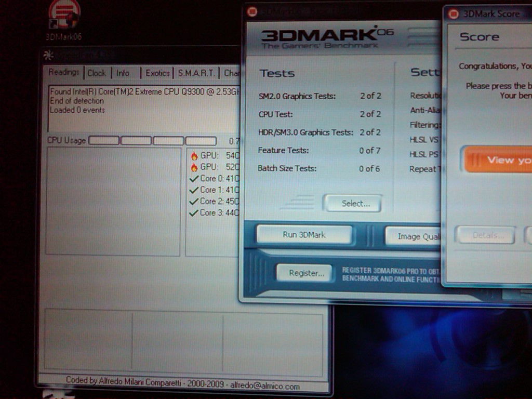The height and width of the screenshot is (399, 532).
Task: Click the green checkmark next to Core 0
Action: tap(194, 179)
